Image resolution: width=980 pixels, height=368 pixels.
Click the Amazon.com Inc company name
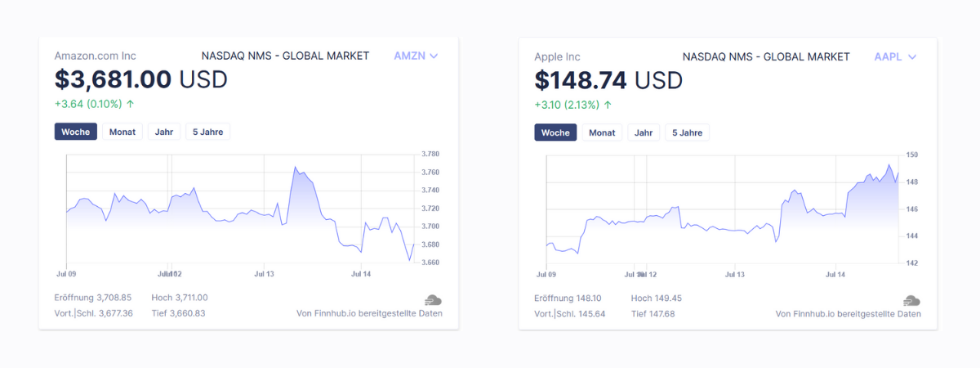click(x=95, y=56)
